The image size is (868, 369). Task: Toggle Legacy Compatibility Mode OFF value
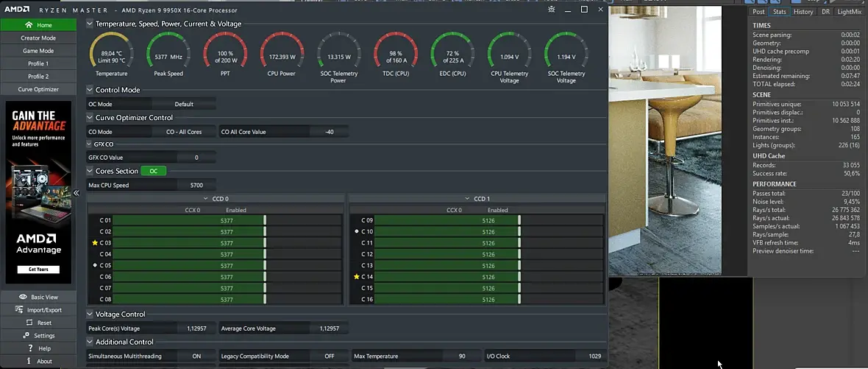click(329, 356)
